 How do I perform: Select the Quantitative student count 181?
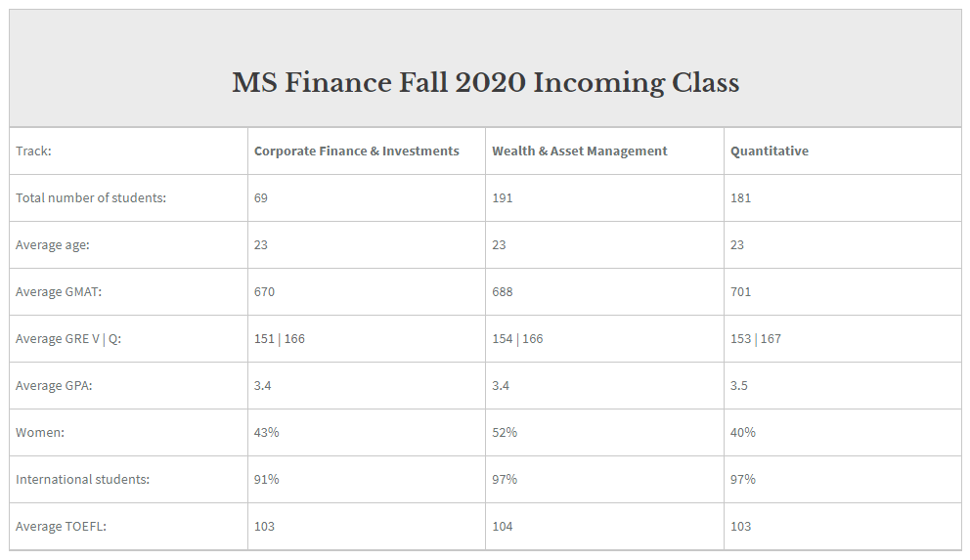[x=740, y=198]
